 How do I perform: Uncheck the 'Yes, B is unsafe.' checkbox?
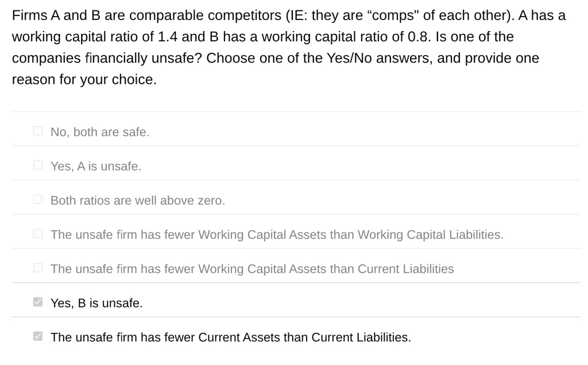(x=38, y=302)
